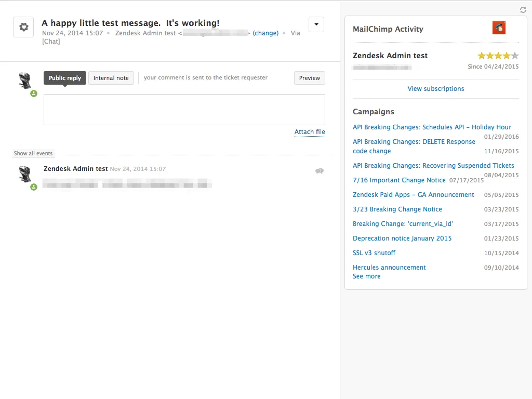
Task: Select the Public reply tab label
Action: coord(64,77)
